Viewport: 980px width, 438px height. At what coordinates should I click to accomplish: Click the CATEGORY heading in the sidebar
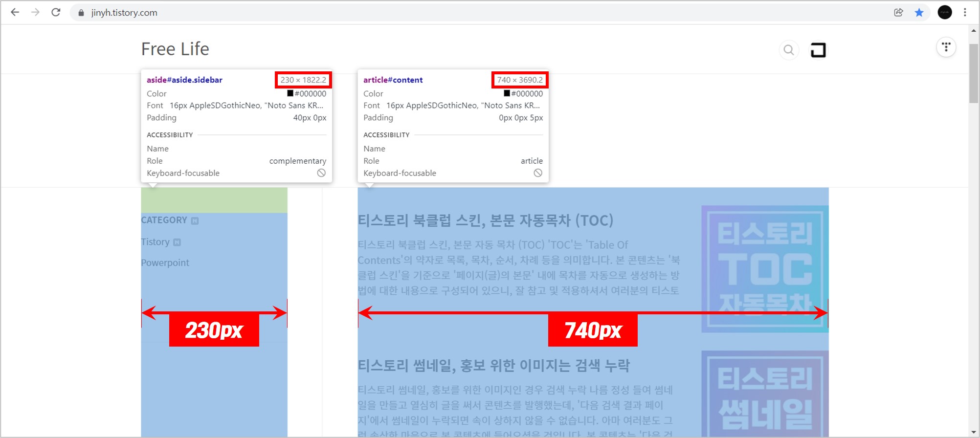[x=164, y=220]
